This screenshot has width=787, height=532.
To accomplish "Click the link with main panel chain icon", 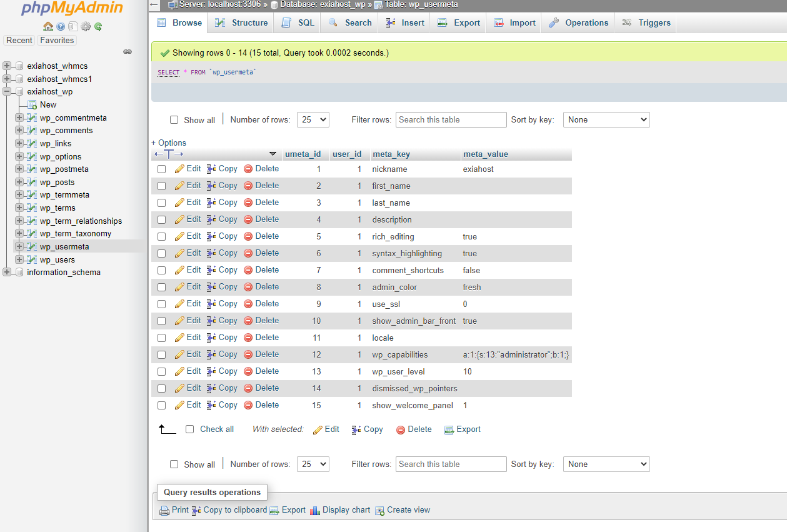I will 128,52.
